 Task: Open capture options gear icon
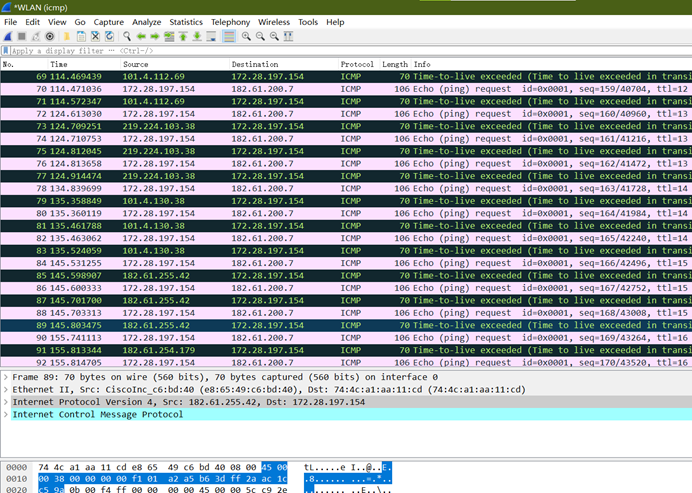pyautogui.click(x=50, y=36)
